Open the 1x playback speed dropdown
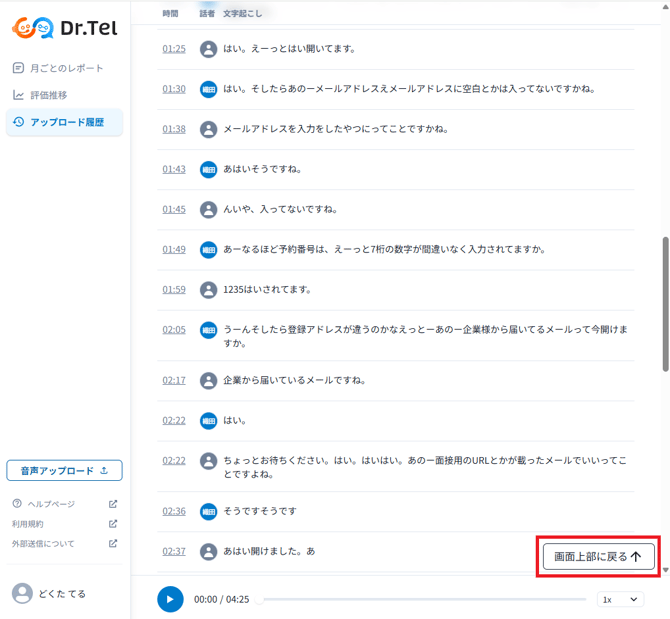This screenshot has height=619, width=670. coord(620,600)
